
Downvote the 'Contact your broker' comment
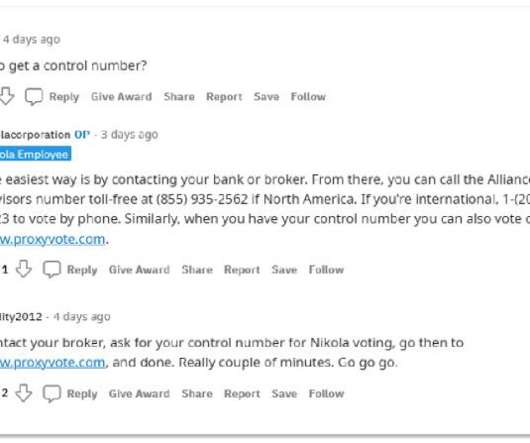(x=24, y=393)
